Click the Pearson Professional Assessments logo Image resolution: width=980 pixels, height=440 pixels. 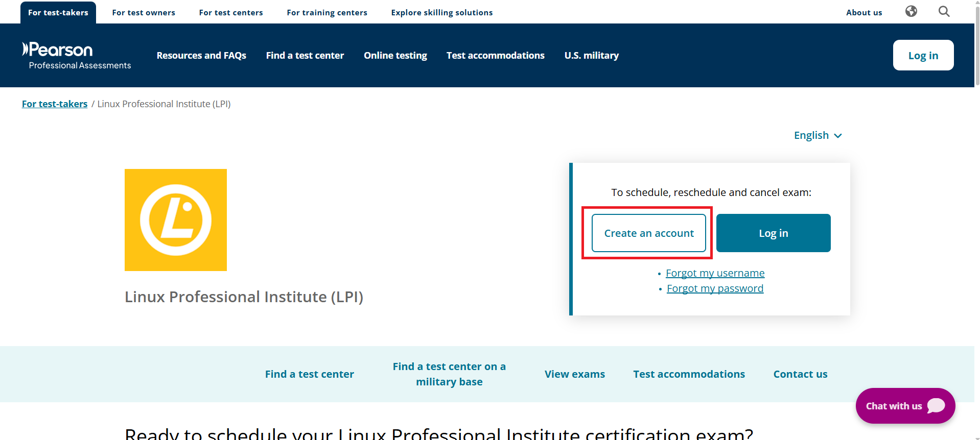[x=77, y=56]
